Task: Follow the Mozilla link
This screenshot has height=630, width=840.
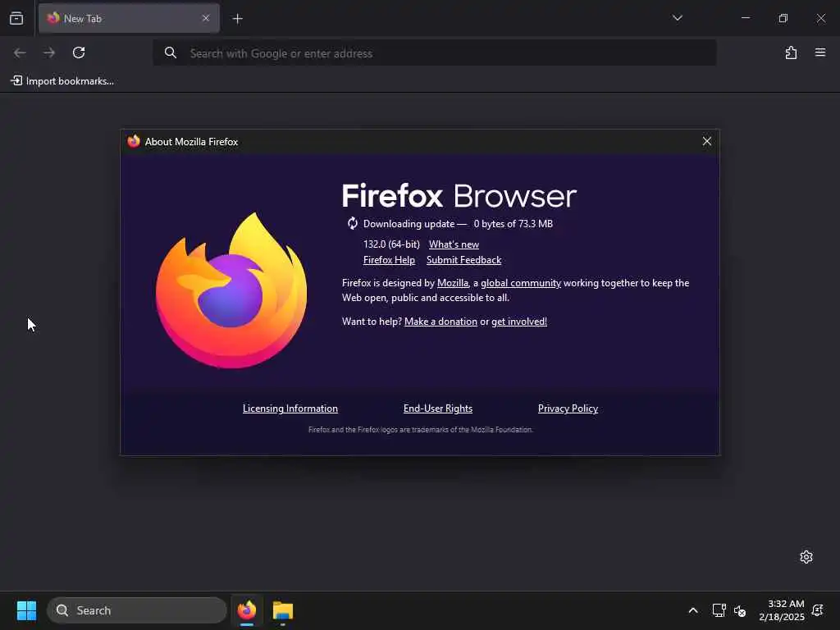Action: pyautogui.click(x=453, y=283)
